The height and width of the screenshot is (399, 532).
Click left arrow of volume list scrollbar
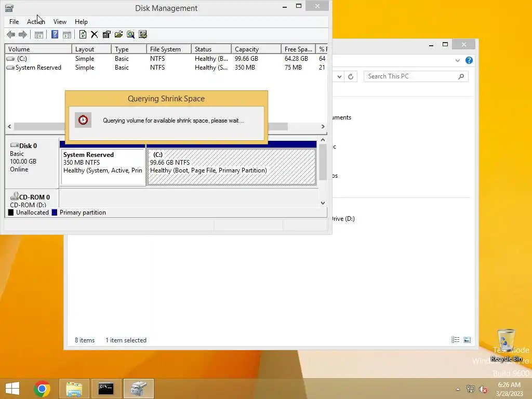point(9,127)
